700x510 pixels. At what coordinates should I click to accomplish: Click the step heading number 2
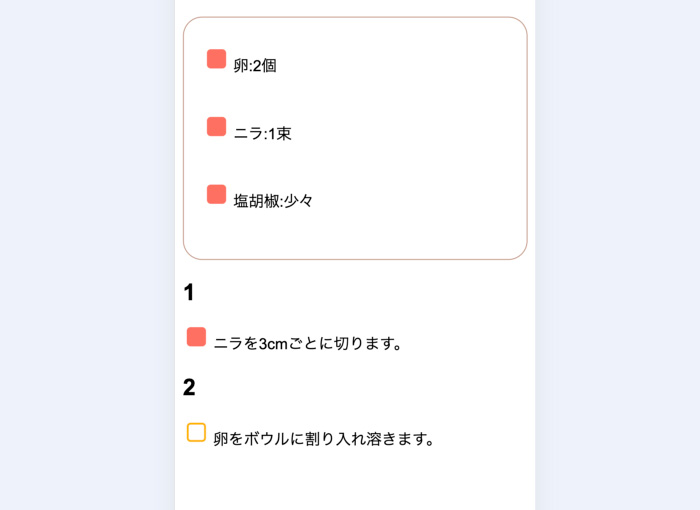189,388
